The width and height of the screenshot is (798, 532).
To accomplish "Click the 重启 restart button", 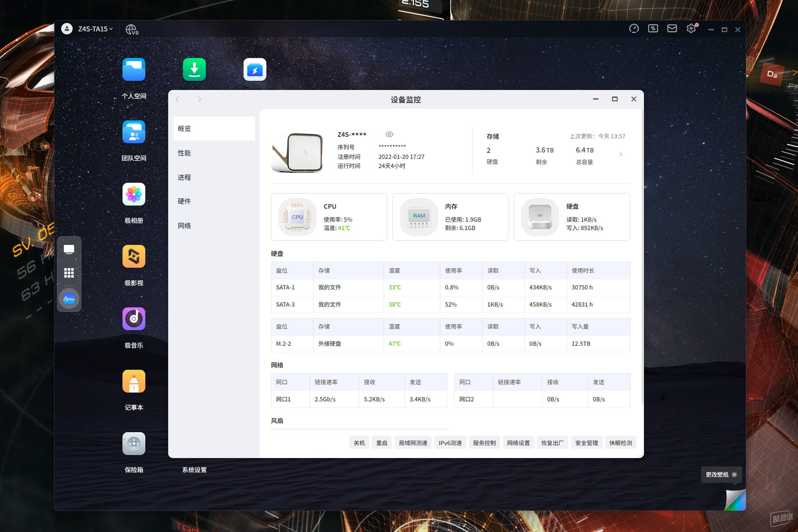I will pos(382,443).
